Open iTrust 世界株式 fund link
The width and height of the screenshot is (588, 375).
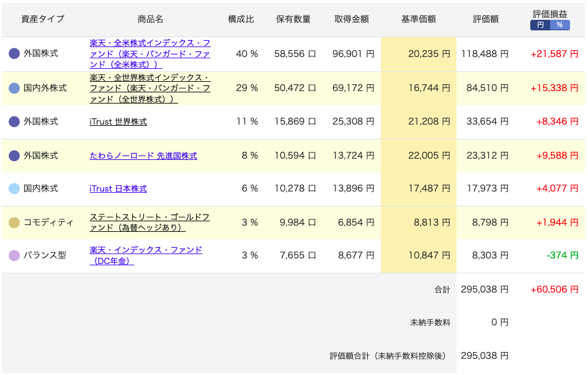[x=118, y=121]
